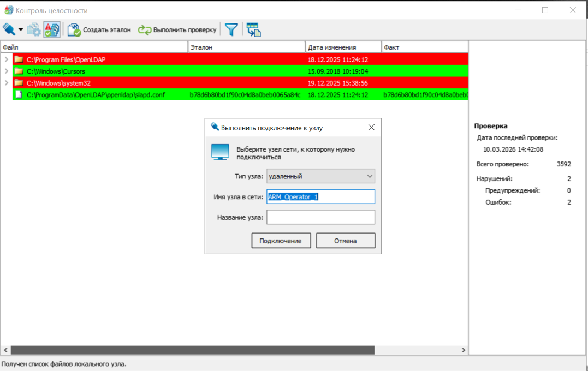Open the Тип узла dropdown
This screenshot has height=371, width=588.
click(320, 176)
